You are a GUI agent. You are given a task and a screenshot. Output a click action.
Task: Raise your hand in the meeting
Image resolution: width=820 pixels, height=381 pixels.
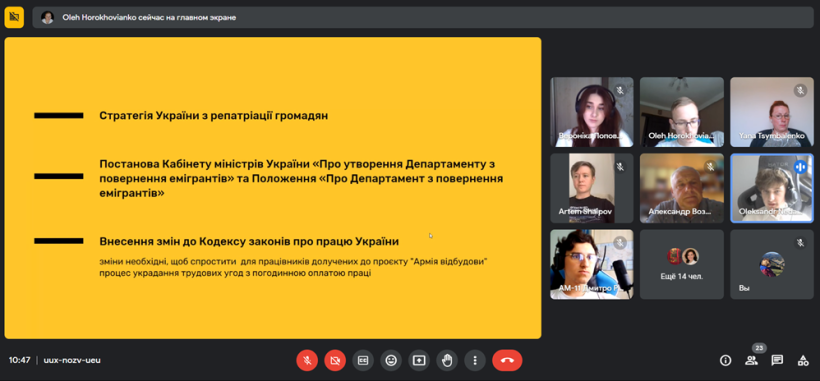(447, 360)
